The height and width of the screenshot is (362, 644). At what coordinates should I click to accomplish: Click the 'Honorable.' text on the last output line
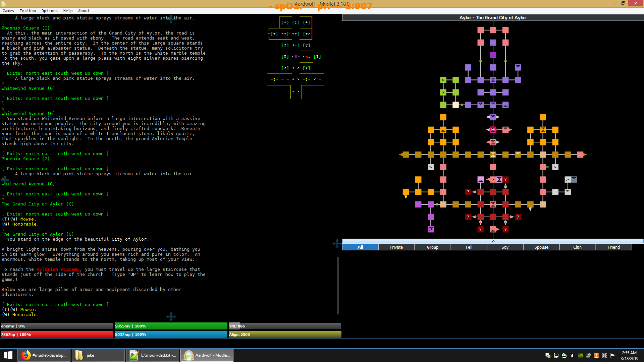click(25, 314)
